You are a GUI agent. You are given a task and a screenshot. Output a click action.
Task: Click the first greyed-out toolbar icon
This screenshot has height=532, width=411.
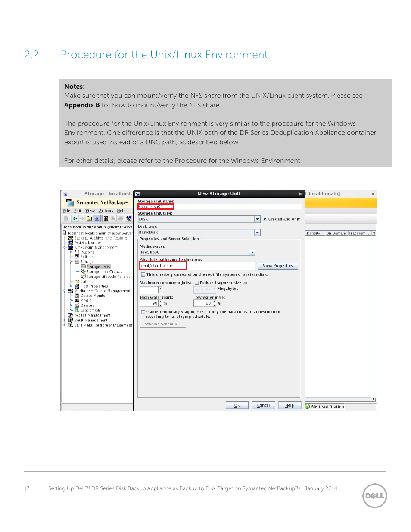point(66,218)
